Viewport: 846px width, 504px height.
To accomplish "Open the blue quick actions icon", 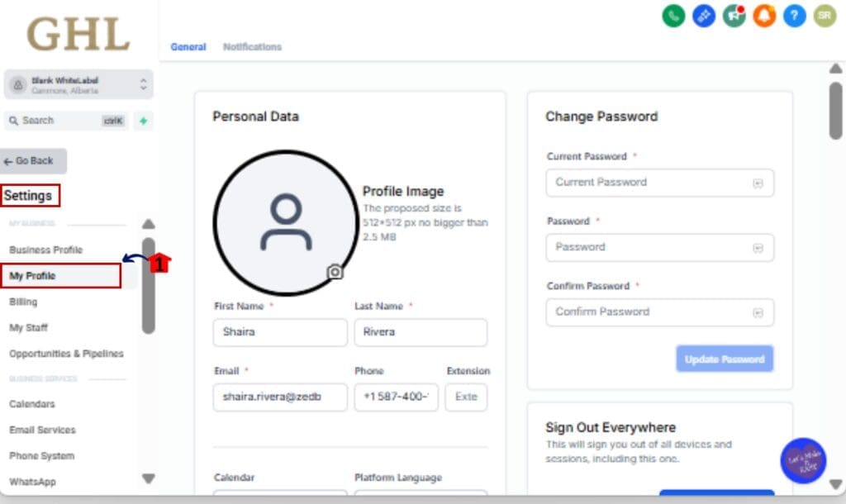I will [703, 16].
